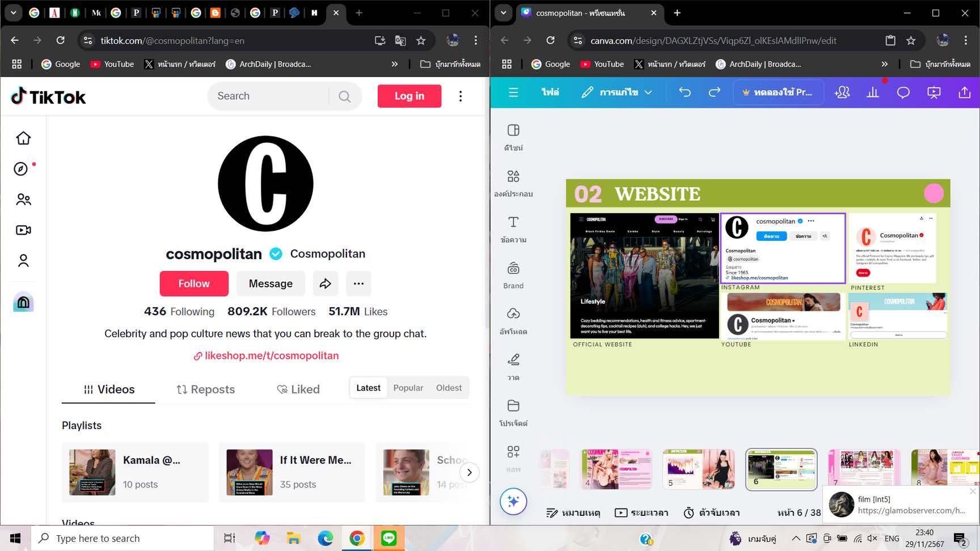Open the Canva Projects folder panel

click(x=513, y=413)
